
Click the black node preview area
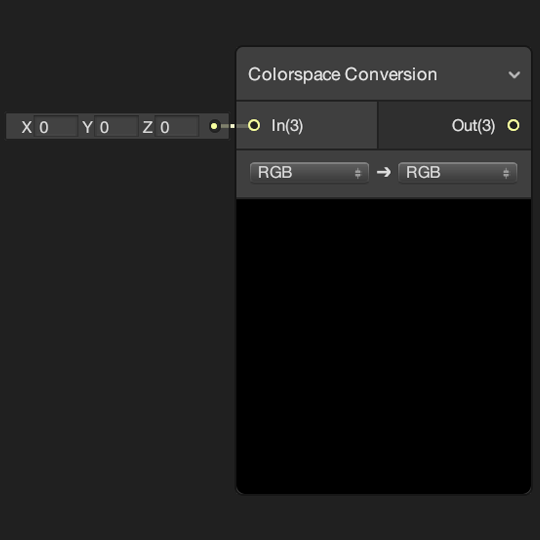click(x=383, y=346)
